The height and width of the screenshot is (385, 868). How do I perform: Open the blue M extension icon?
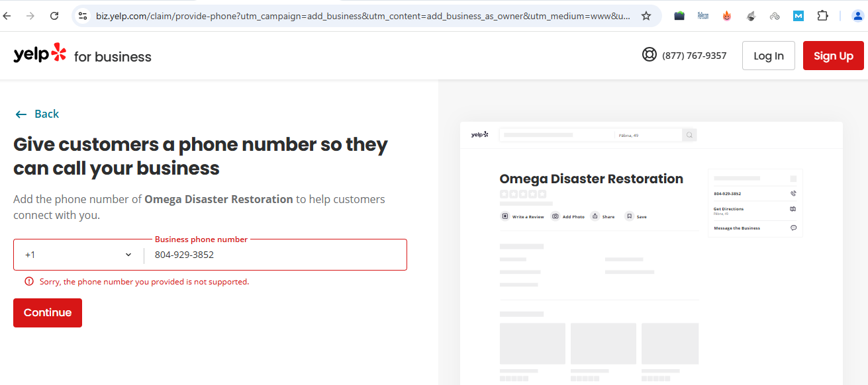[798, 16]
